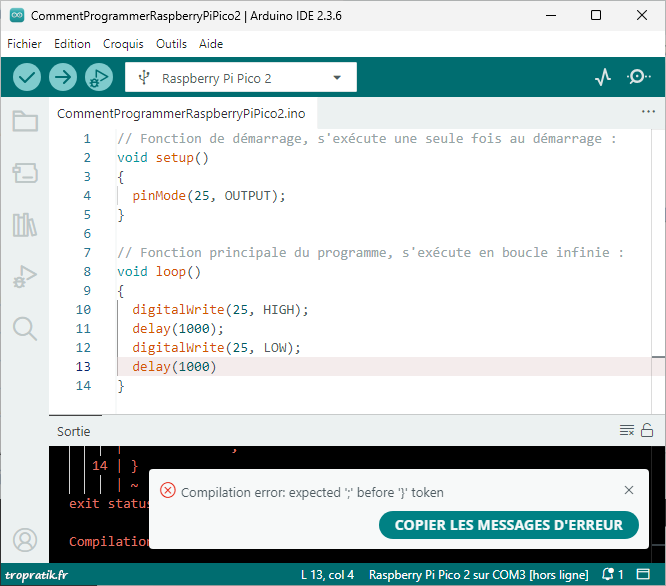The width and height of the screenshot is (666, 586).
Task: Click the delay(1000); code on line 11
Action: [178, 329]
